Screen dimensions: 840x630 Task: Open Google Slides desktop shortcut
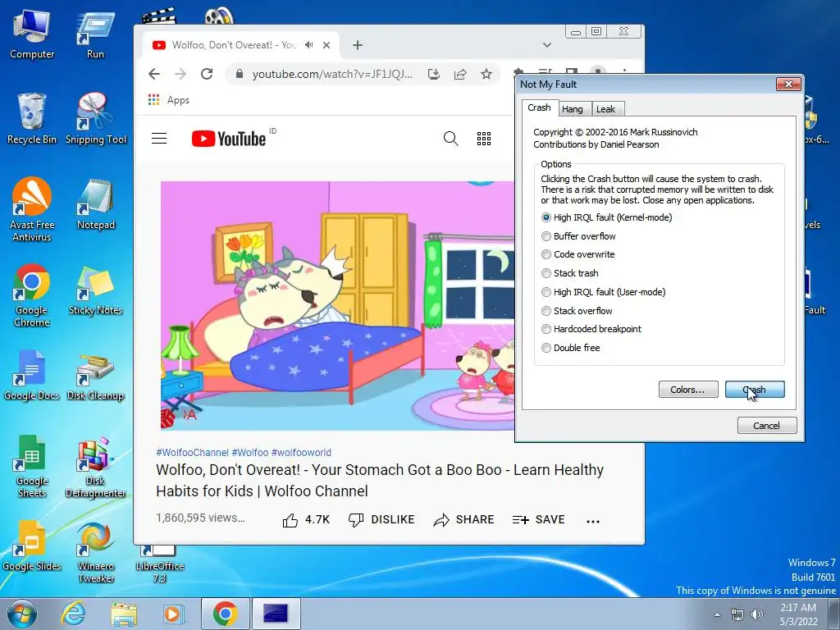[32, 546]
